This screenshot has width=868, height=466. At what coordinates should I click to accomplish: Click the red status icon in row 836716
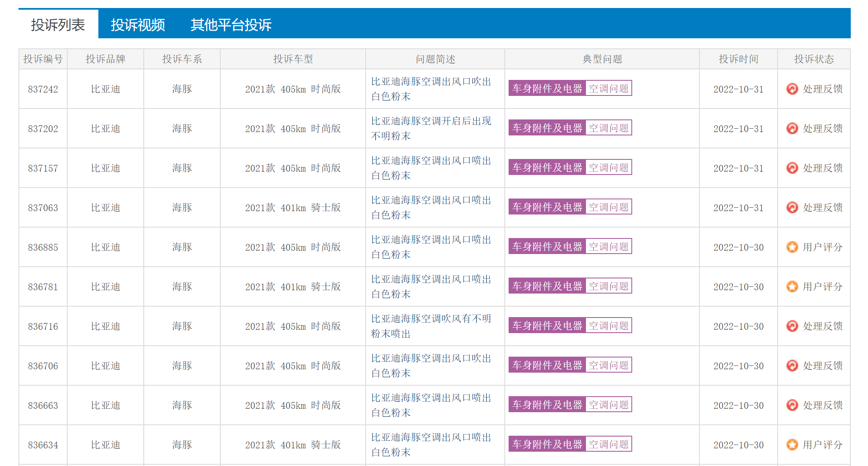[x=792, y=326]
